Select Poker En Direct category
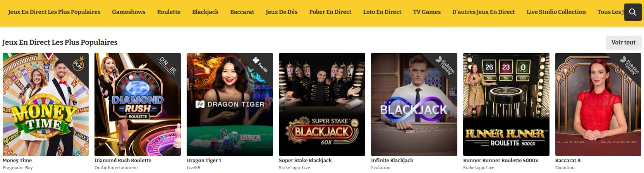Screen dimensions: 644x173 (x=330, y=12)
